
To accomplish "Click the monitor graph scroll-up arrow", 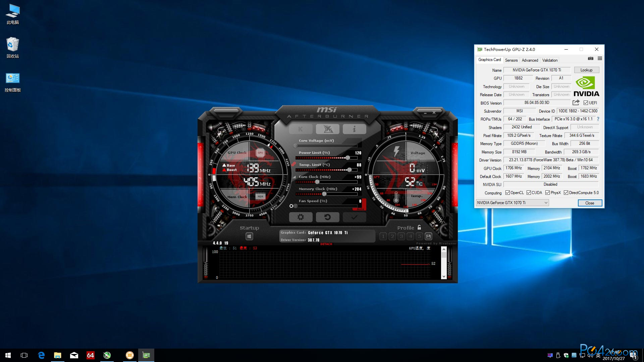I will 444,249.
